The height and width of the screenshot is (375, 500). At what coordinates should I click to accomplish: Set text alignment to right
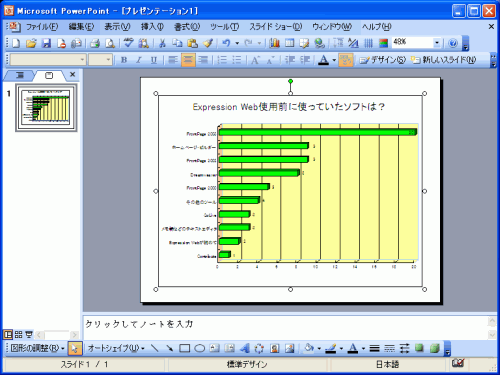click(203, 60)
